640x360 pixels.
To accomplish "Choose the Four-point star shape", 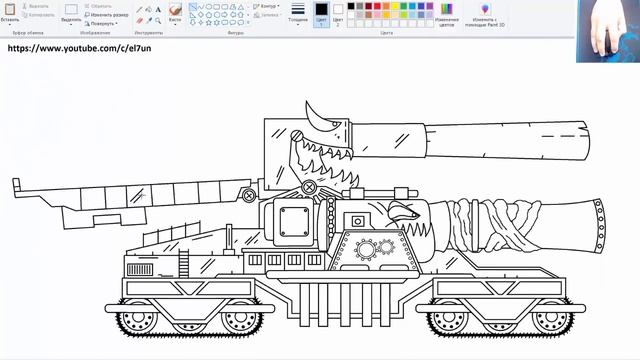I will pos(201,22).
